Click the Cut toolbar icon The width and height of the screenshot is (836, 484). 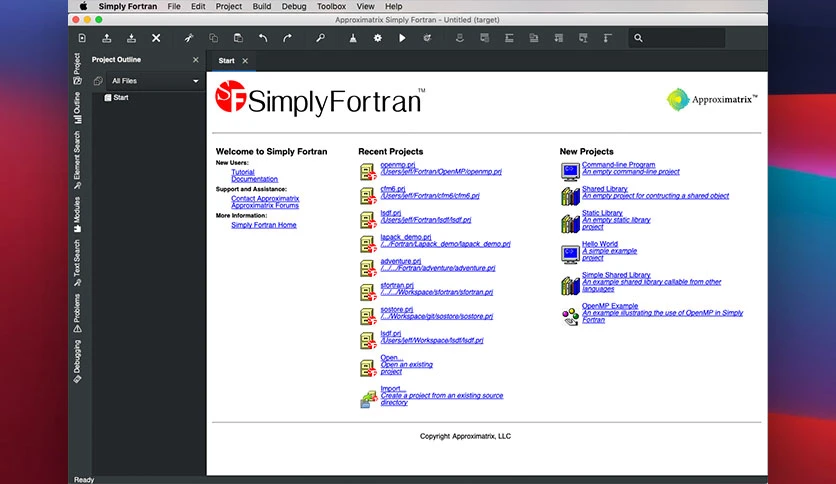point(189,38)
